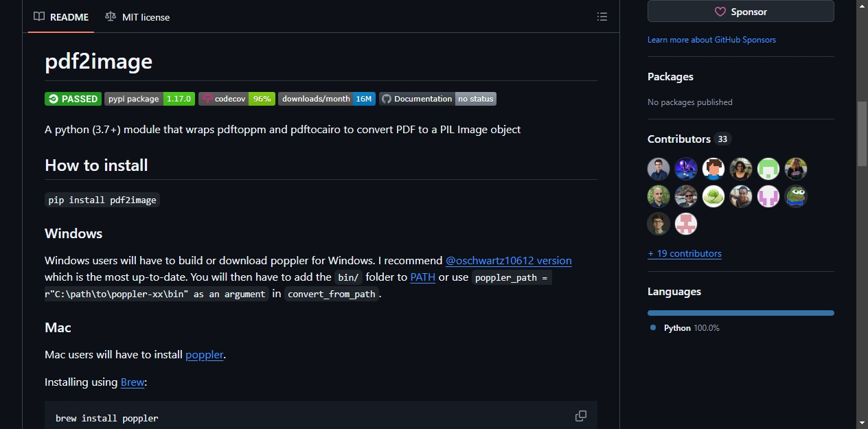Switch to the MIT license tab
868x429 pixels.
point(137,16)
